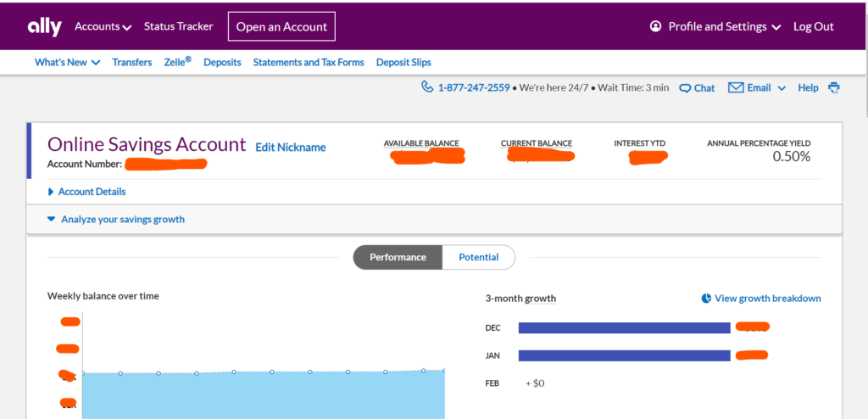Collapse Analyze your savings growth
This screenshot has width=868, height=419.
coord(115,220)
